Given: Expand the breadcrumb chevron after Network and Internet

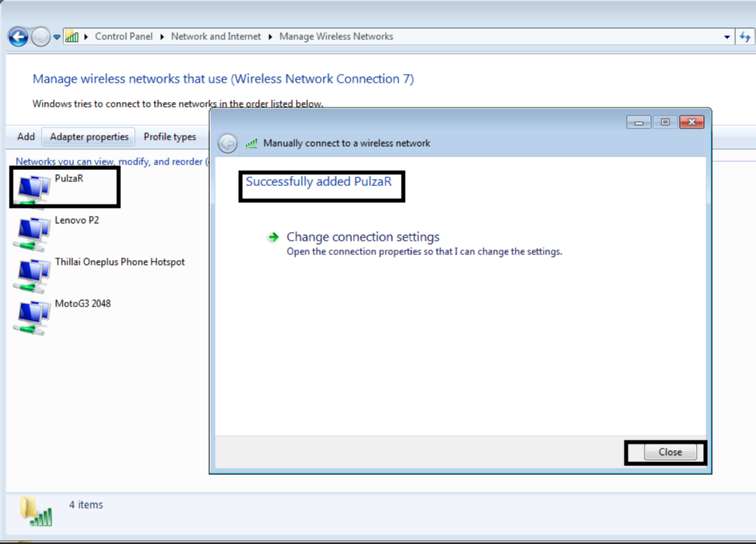Looking at the screenshot, I should tap(269, 36).
